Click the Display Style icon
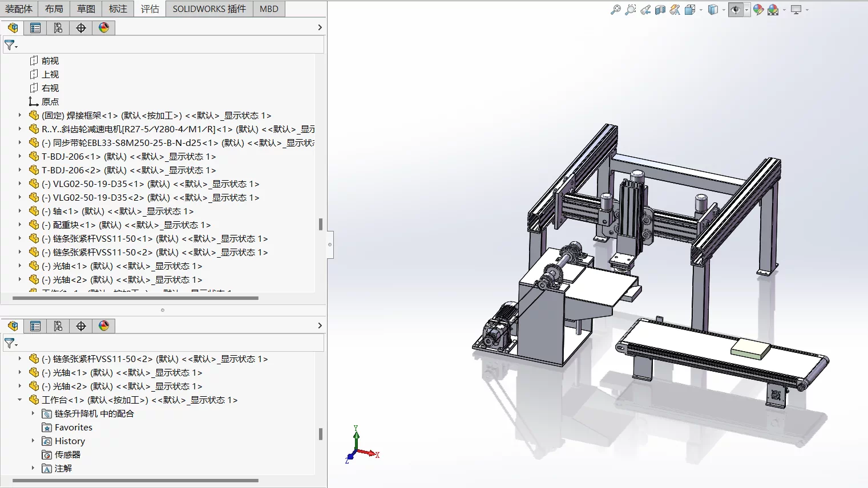 click(713, 10)
